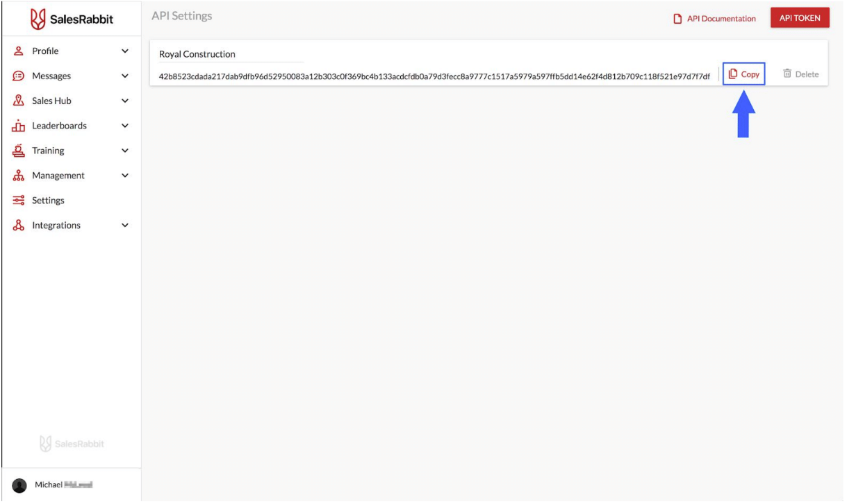847x504 pixels.
Task: Expand the Sales Hub chevron
Action: 125,101
